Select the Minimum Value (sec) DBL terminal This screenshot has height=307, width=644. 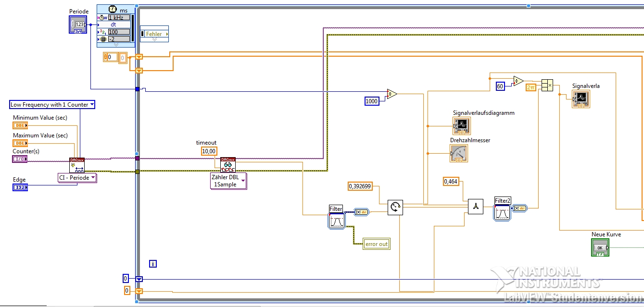click(x=20, y=125)
